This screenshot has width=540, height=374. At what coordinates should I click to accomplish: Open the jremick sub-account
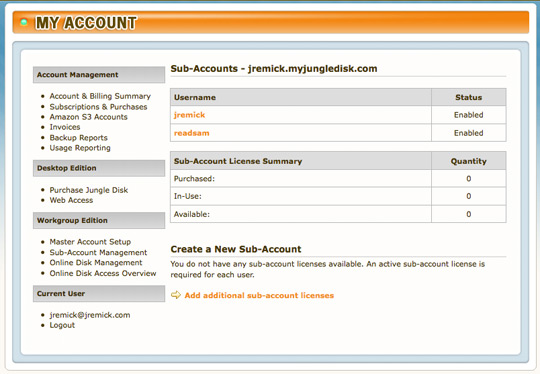(x=189, y=115)
